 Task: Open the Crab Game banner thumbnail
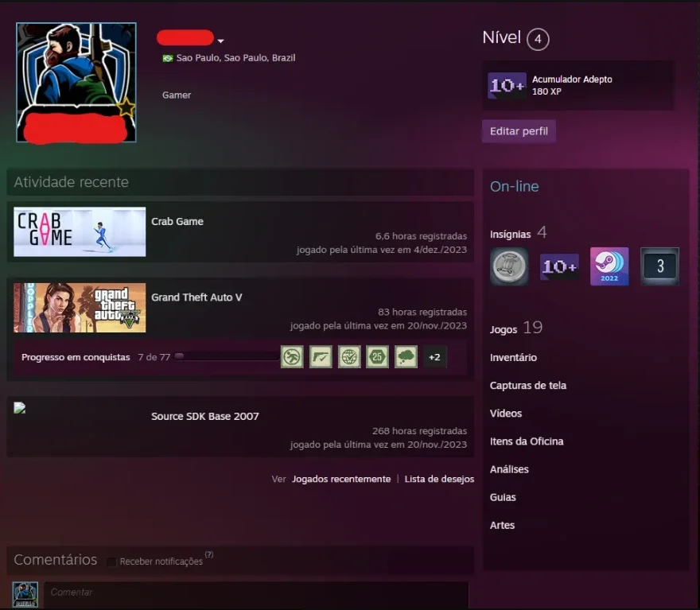80,231
